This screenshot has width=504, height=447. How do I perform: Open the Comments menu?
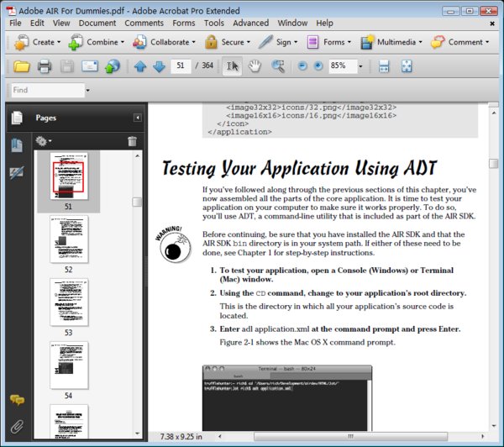point(144,23)
